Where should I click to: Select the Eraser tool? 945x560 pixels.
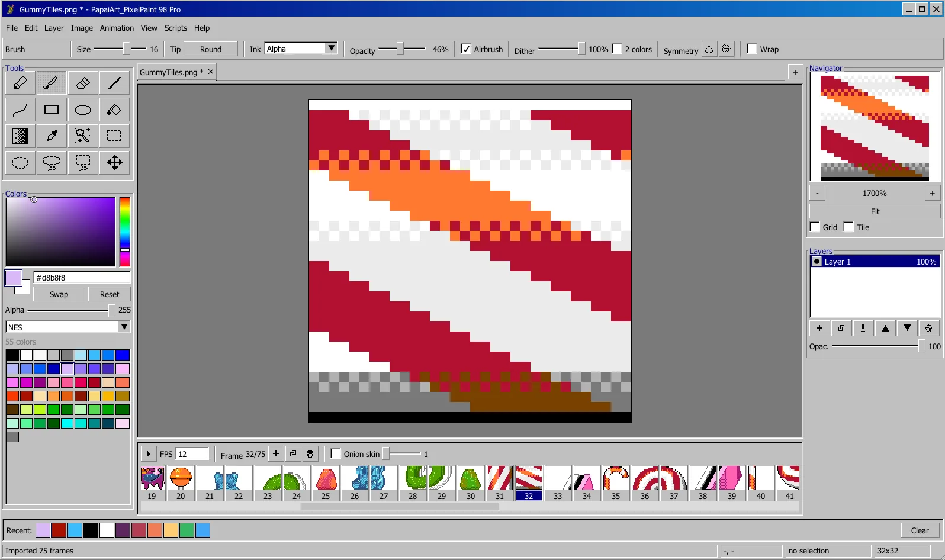click(83, 83)
